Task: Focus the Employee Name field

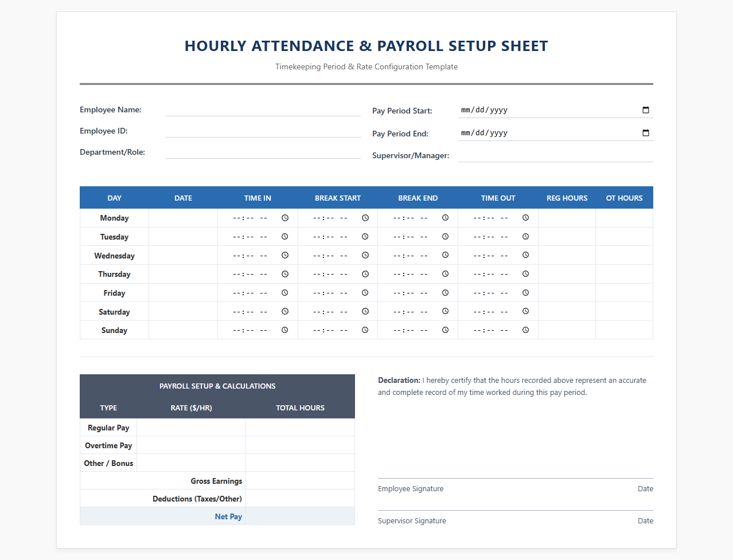Action: [263, 109]
